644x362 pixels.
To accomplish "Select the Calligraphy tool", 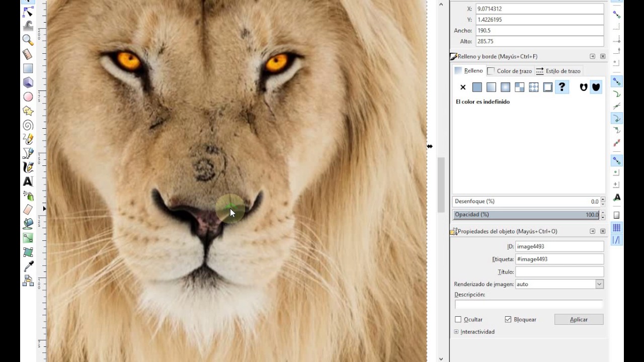I will coord(28,167).
